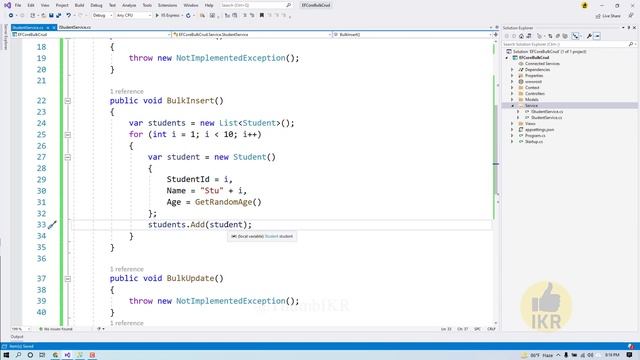Collapse the BulkUpdate method outlining toggle

68,279
